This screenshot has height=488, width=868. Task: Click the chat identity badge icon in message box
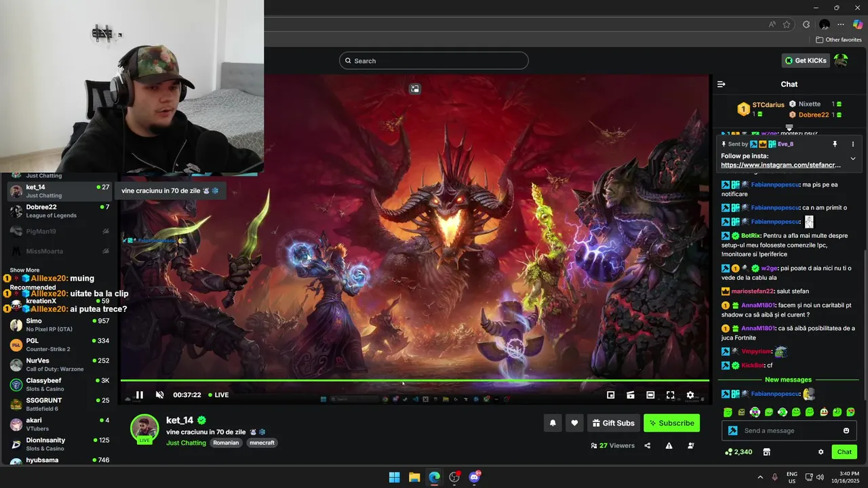tap(732, 430)
